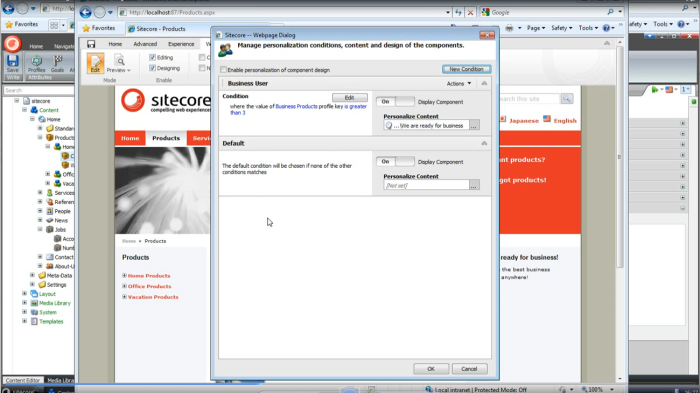700x393 pixels.
Task: Toggle the Editing checkbox in the ribbon
Action: coord(152,57)
